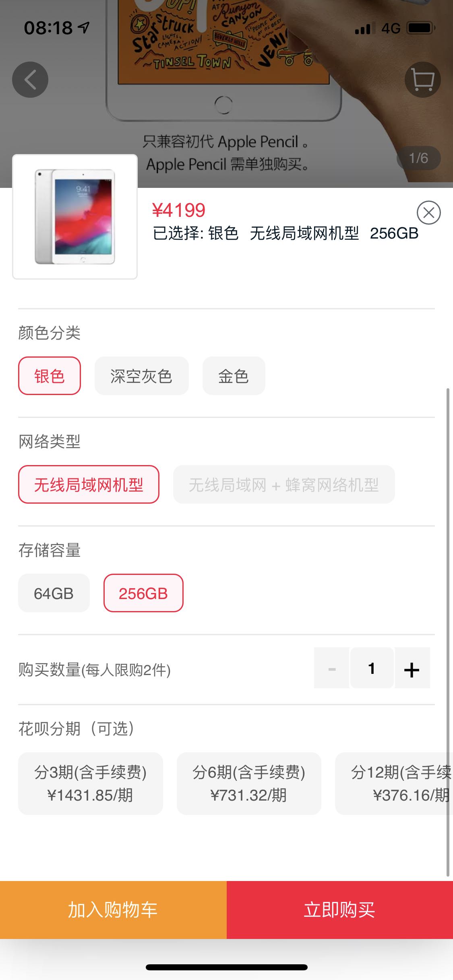This screenshot has width=453, height=980.
Task: Select 分3期 Huabei installment plan
Action: pos(90,783)
